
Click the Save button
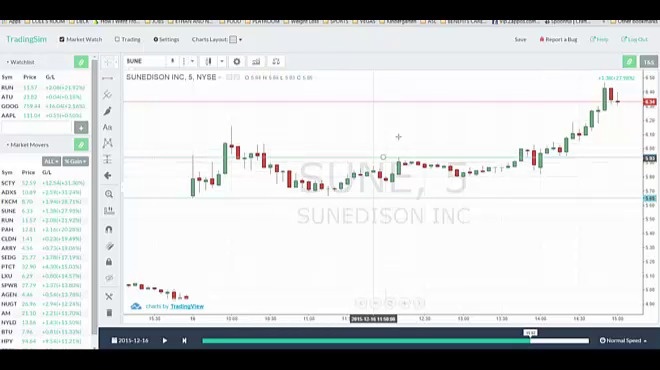[520, 40]
